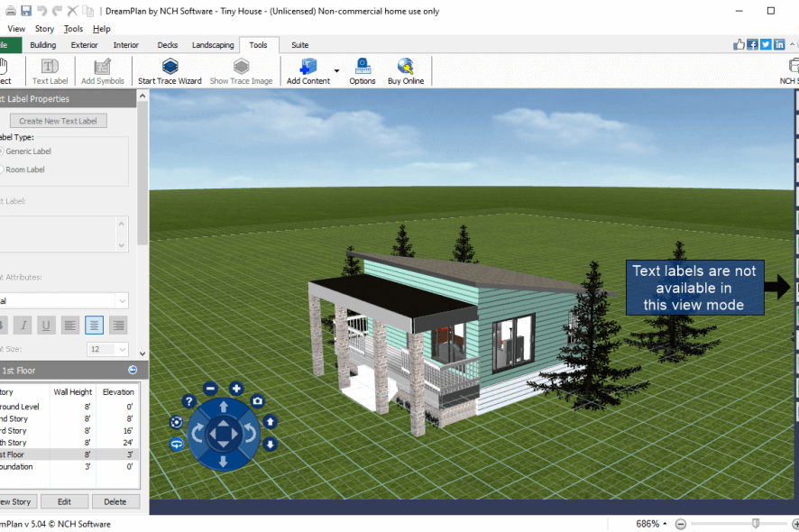
Task: Share on LinkedIn
Action: 779,45
